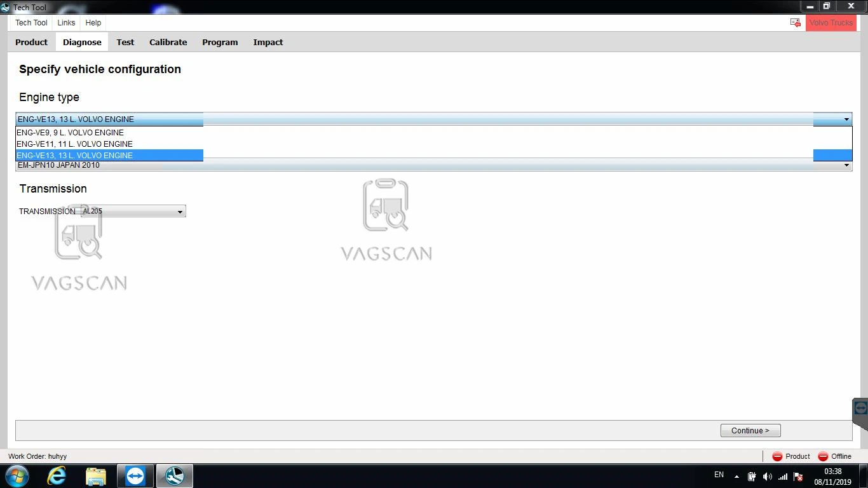Switch to TeamViewer in the taskbar

(x=135, y=476)
